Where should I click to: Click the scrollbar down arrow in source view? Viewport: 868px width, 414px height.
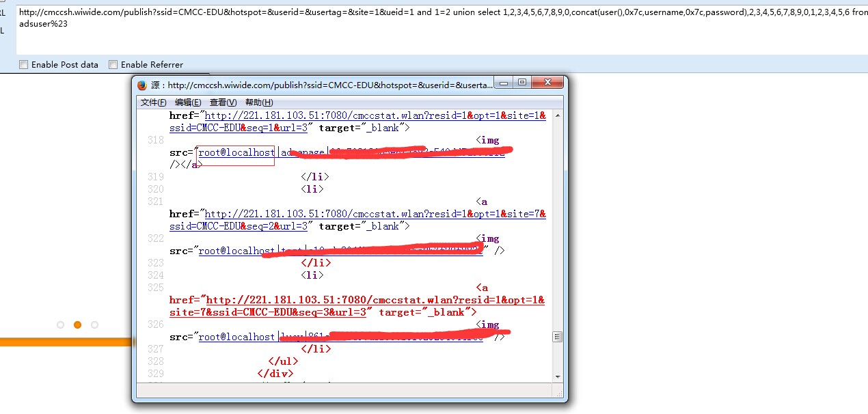point(558,376)
